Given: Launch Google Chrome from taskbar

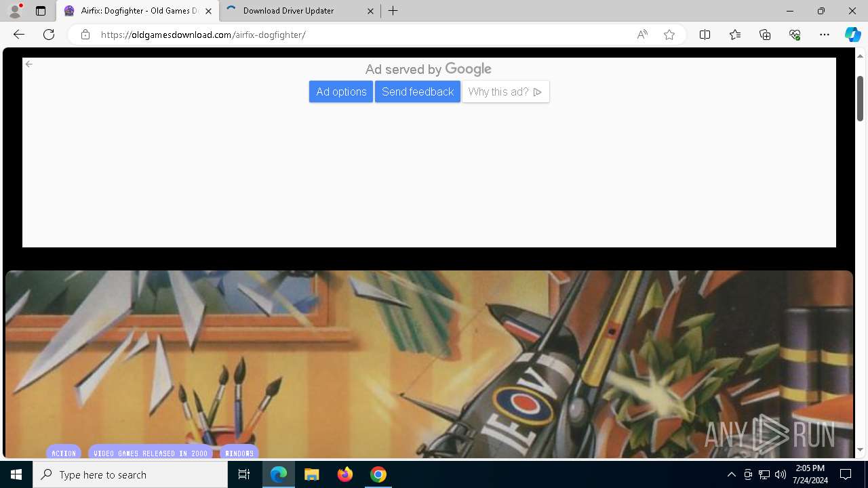Looking at the screenshot, I should pyautogui.click(x=378, y=474).
